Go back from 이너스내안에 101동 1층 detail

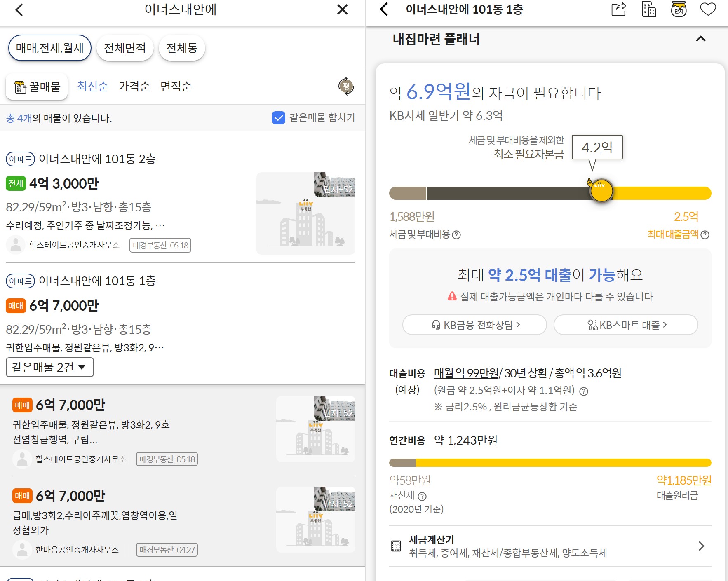tap(384, 9)
